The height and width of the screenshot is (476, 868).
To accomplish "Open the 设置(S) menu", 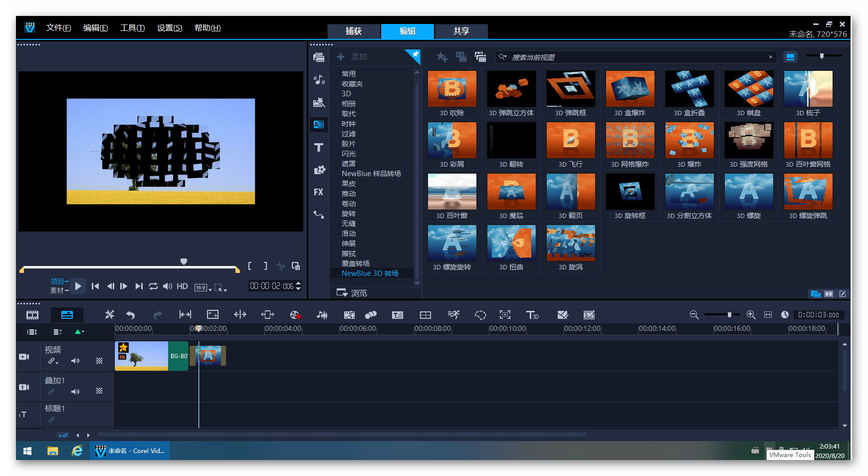I will [170, 28].
